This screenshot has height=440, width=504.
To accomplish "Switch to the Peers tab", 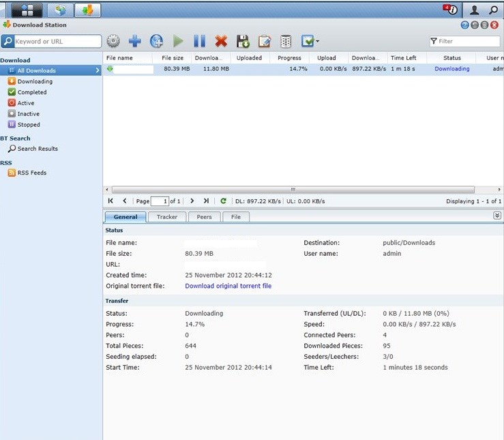I will click(x=204, y=217).
